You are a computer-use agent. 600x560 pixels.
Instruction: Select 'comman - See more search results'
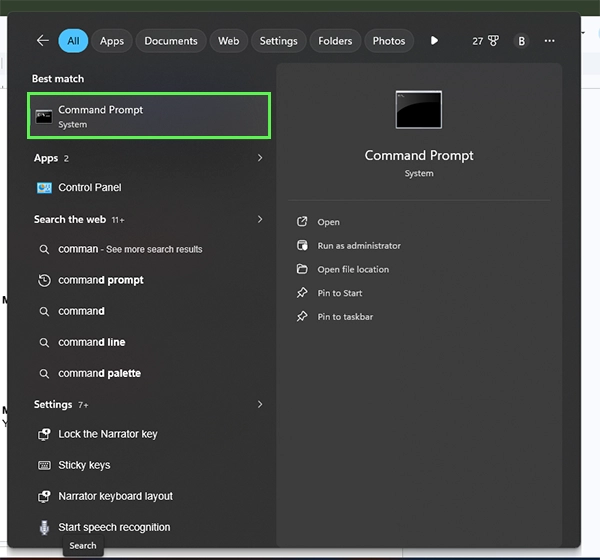pyautogui.click(x=149, y=249)
